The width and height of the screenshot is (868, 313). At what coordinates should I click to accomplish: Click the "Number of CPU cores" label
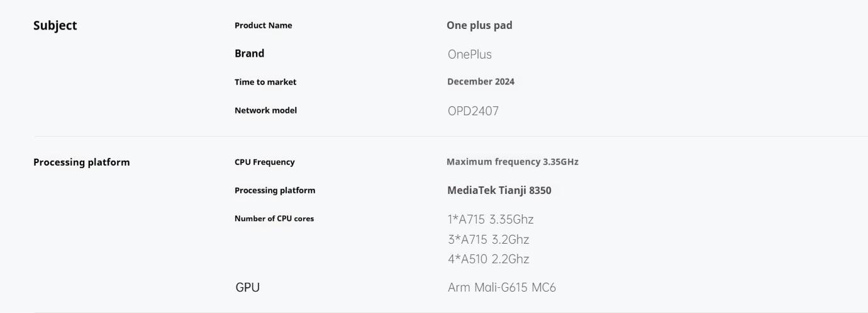(274, 219)
